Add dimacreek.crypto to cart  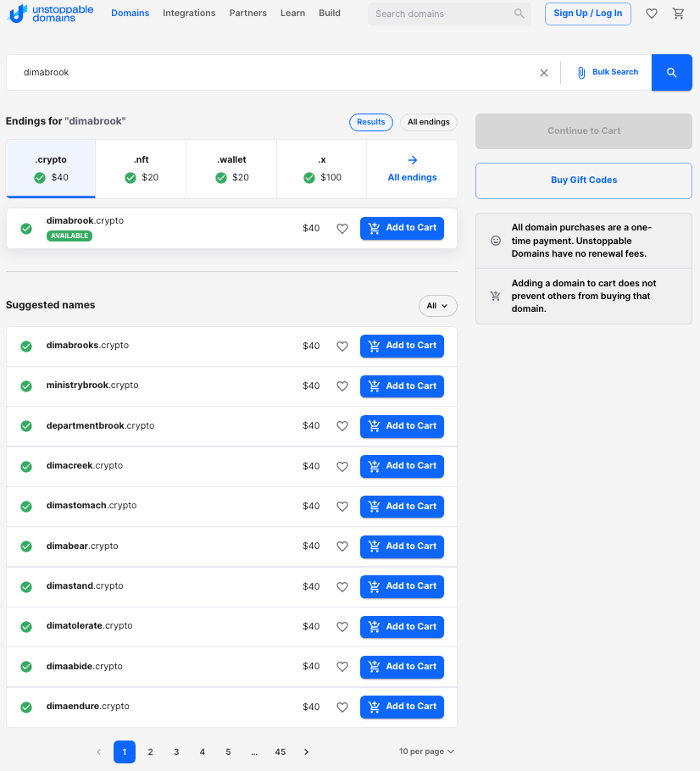pyautogui.click(x=402, y=466)
